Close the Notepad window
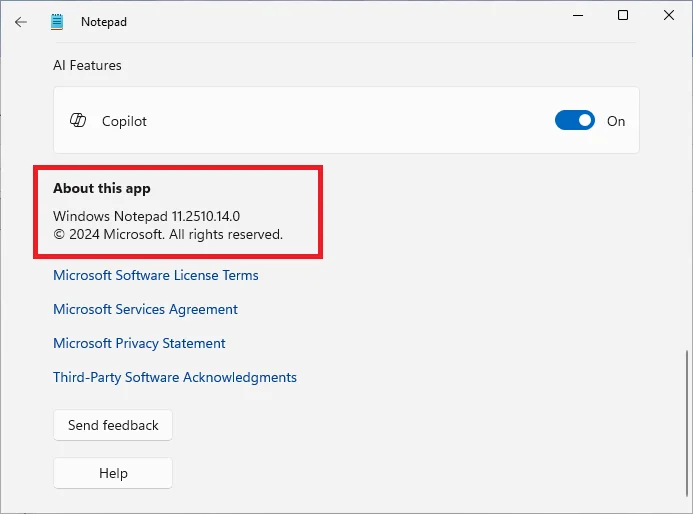This screenshot has width=693, height=514. point(669,15)
